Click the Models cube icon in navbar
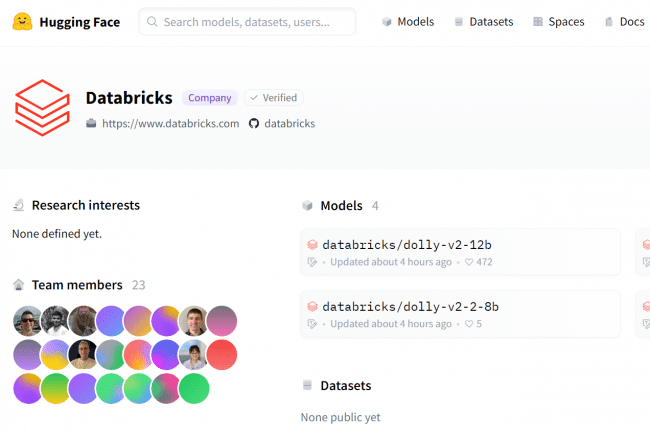The width and height of the screenshot is (650, 433). [x=386, y=21]
